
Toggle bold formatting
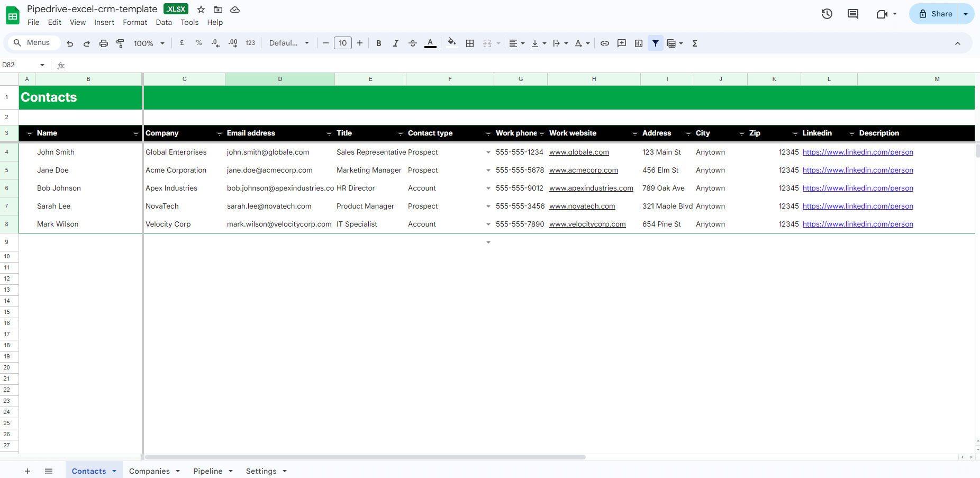point(379,43)
